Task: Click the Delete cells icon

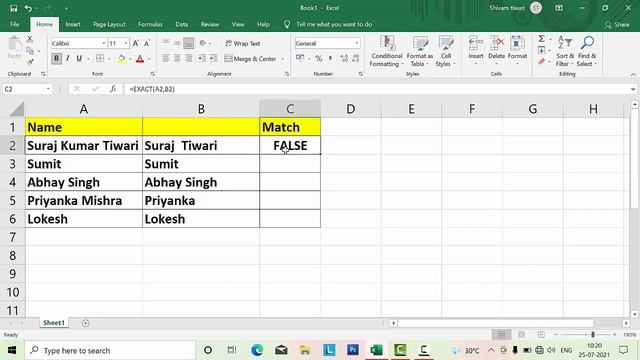Action: (497, 43)
